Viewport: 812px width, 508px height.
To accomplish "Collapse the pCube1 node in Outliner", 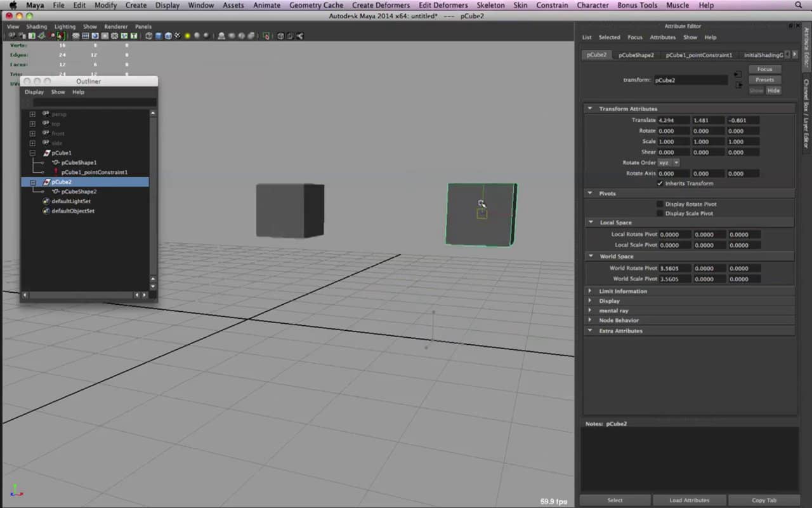I will [x=32, y=153].
